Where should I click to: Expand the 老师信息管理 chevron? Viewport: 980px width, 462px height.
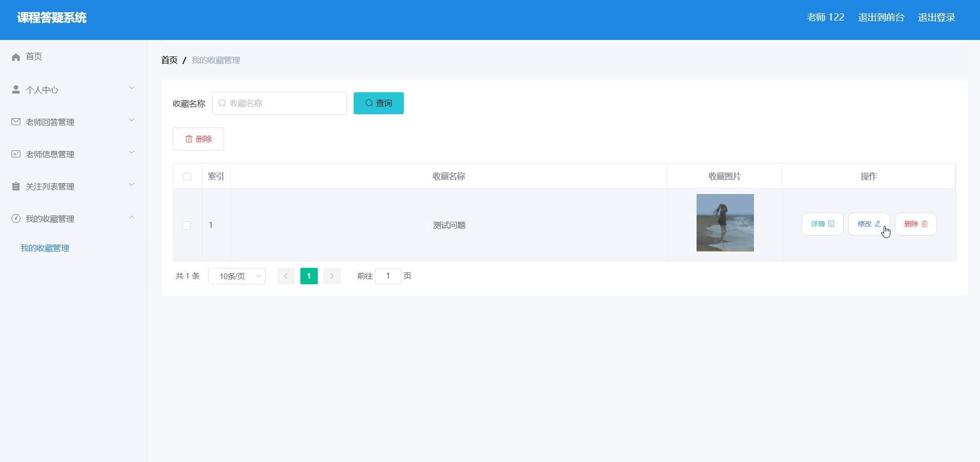132,153
